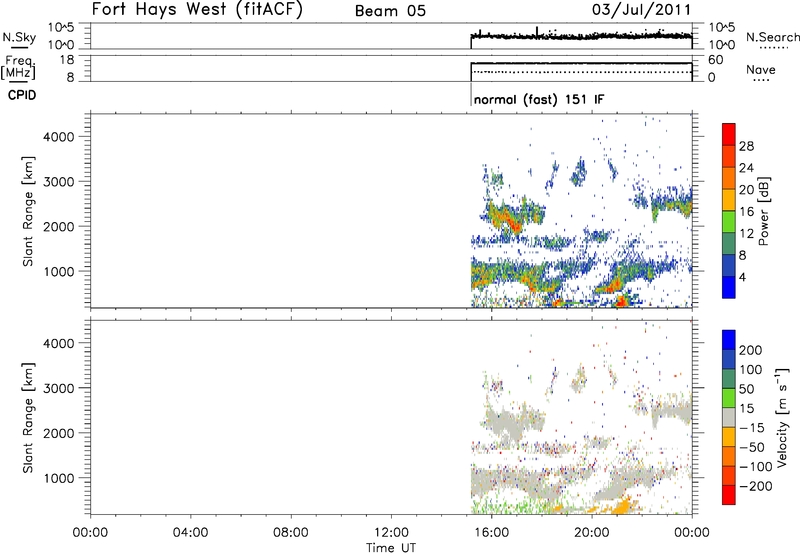The image size is (800, 554).
Task: Click the power panel 'Slant Range [km]' label
Action: tap(29, 211)
